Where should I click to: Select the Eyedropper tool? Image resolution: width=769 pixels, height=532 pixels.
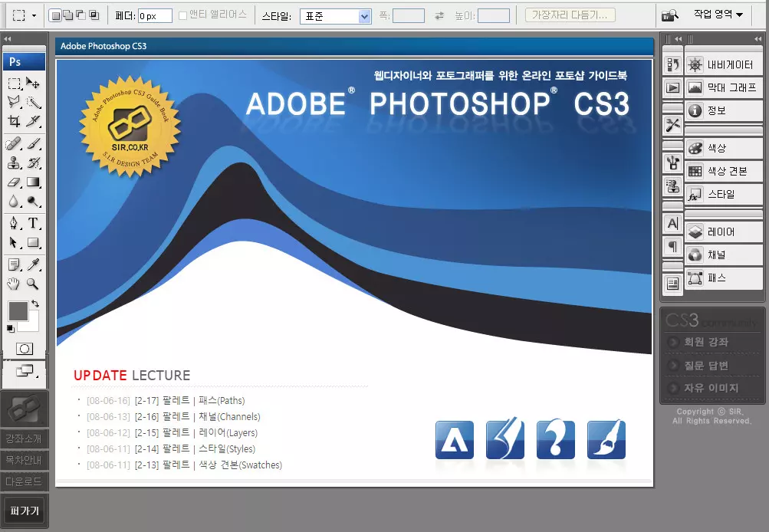point(33,264)
